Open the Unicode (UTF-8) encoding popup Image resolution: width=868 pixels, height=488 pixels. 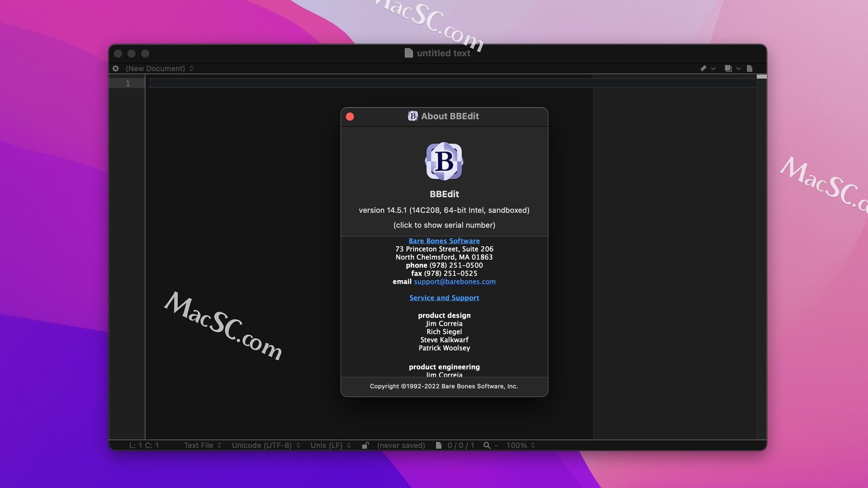pyautogui.click(x=266, y=445)
